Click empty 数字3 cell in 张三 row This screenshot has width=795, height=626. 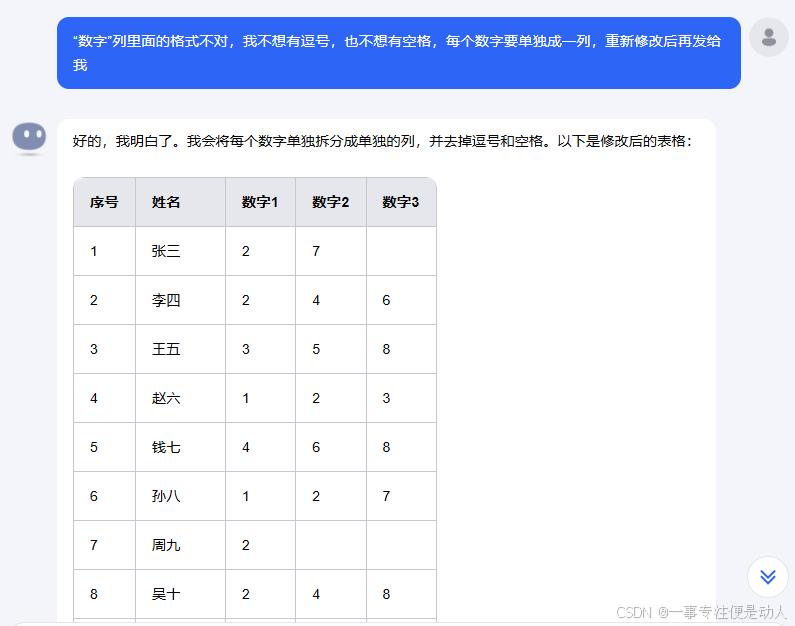[x=401, y=251]
